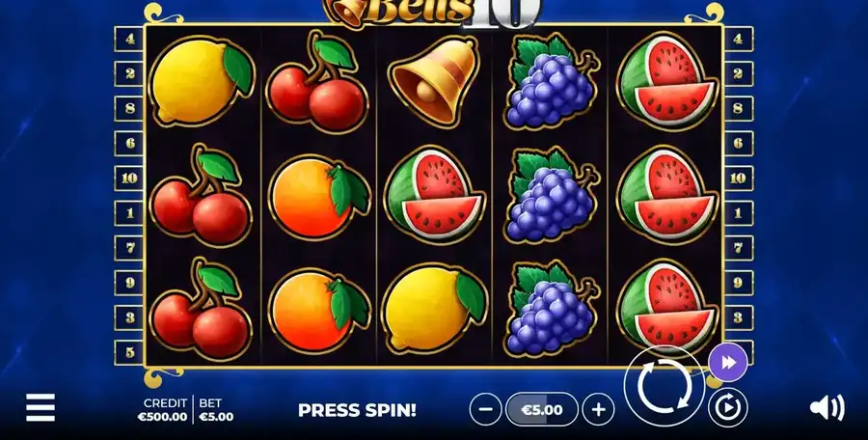
Task: Open the €5.00 bet amount selector
Action: click(542, 409)
